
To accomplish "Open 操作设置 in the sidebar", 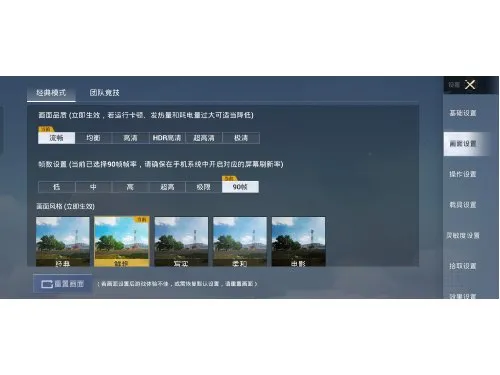I will click(x=463, y=174).
